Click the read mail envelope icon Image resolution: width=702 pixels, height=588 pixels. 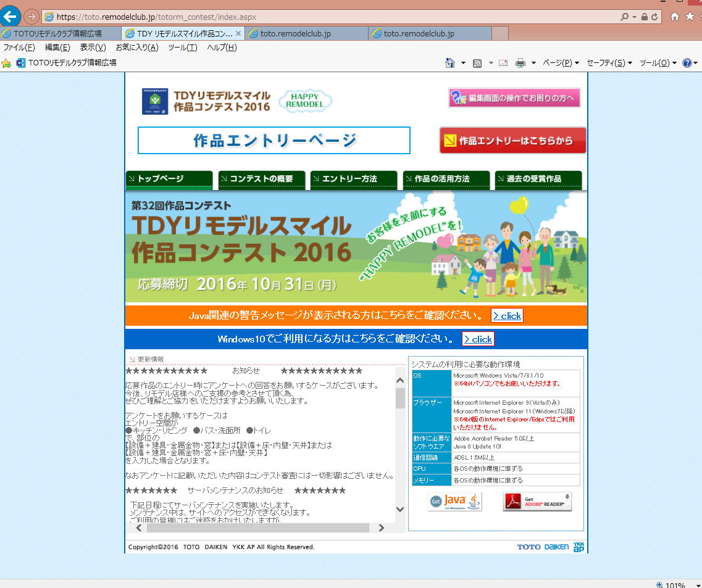click(503, 63)
